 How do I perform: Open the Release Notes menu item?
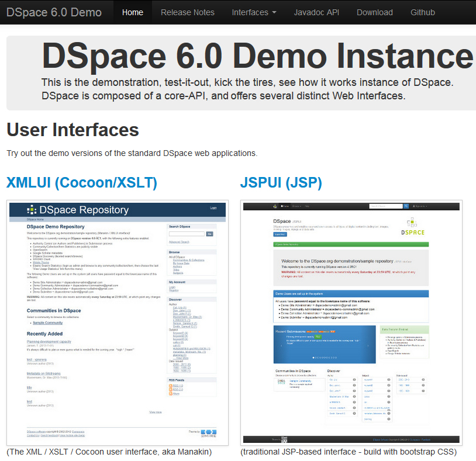tap(188, 12)
